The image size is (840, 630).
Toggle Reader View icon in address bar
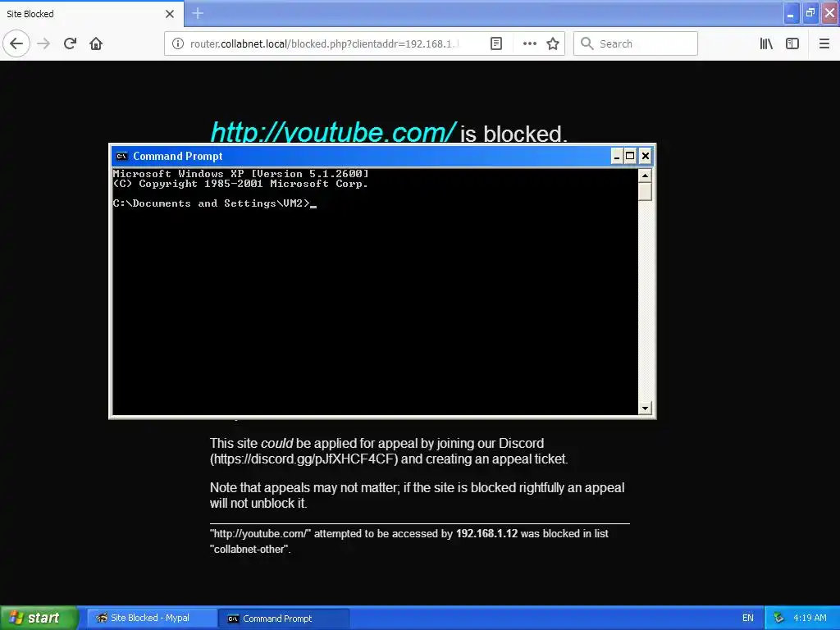(496, 43)
